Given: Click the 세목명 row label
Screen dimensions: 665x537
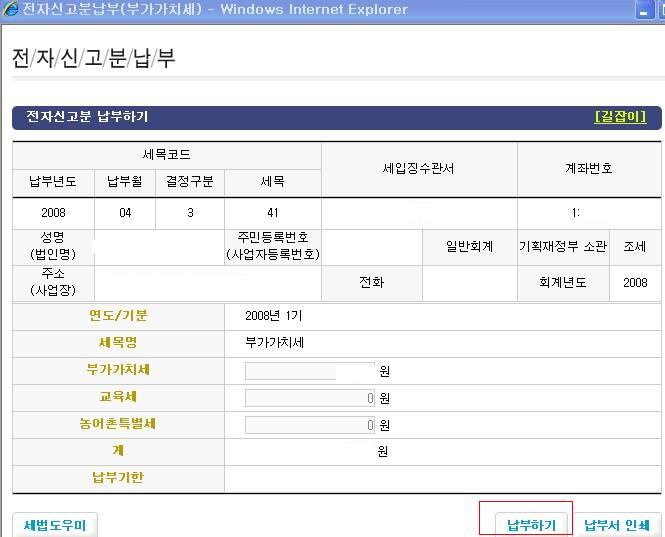Looking at the screenshot, I should tap(118, 342).
